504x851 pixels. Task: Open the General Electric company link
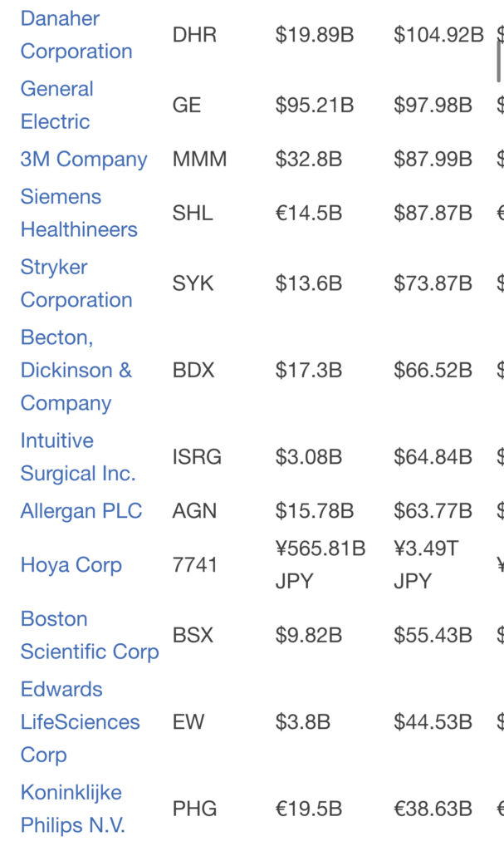[x=57, y=105]
